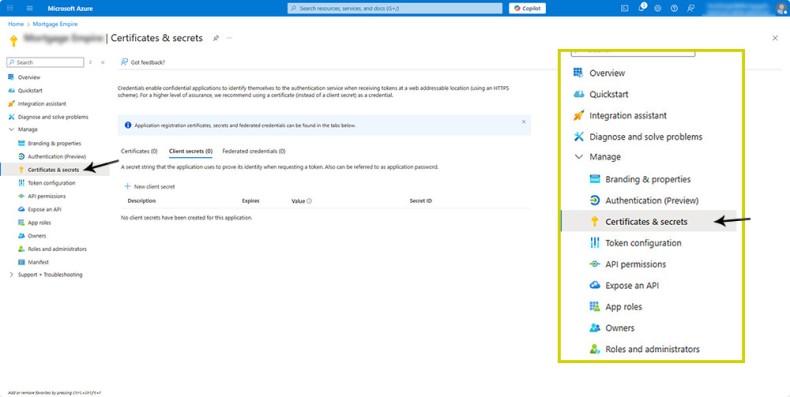790x397 pixels.
Task: Click the New client secret button
Action: [150, 186]
